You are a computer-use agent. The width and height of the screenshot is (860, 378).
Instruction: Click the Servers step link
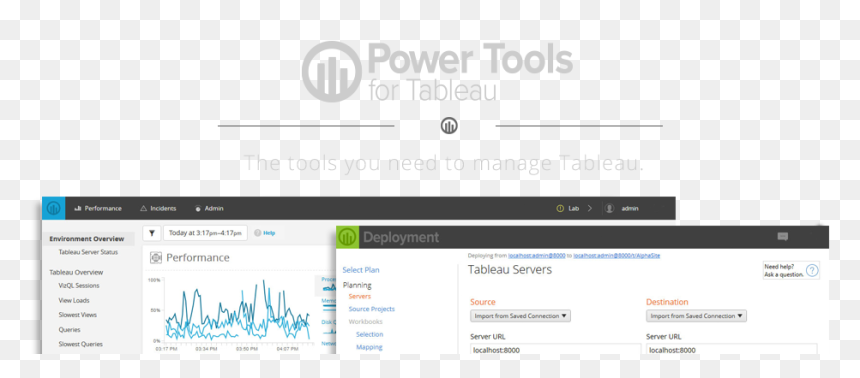click(360, 296)
